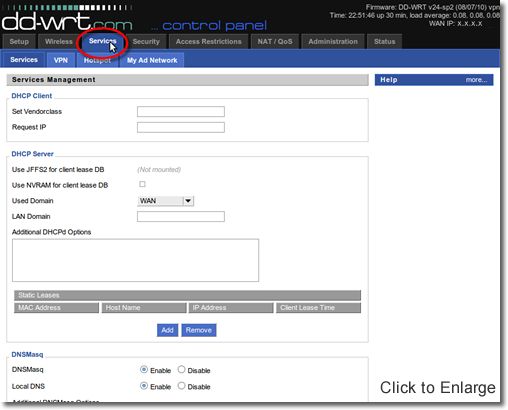
Task: Click the Set Vendorclass input field
Action: (x=181, y=112)
